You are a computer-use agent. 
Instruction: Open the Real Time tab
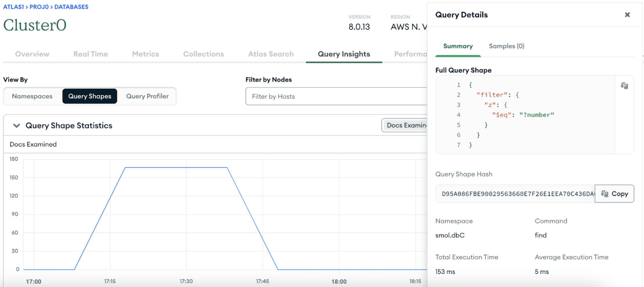91,54
